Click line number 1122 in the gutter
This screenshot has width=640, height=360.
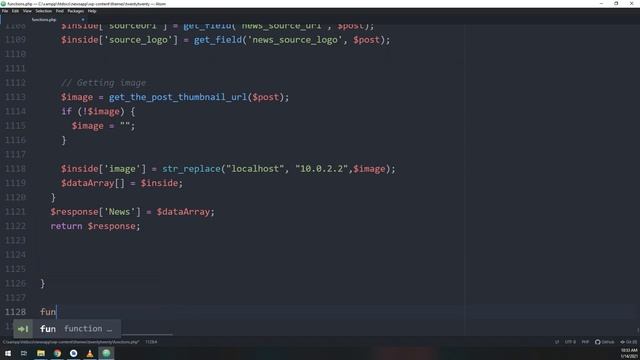[15, 226]
